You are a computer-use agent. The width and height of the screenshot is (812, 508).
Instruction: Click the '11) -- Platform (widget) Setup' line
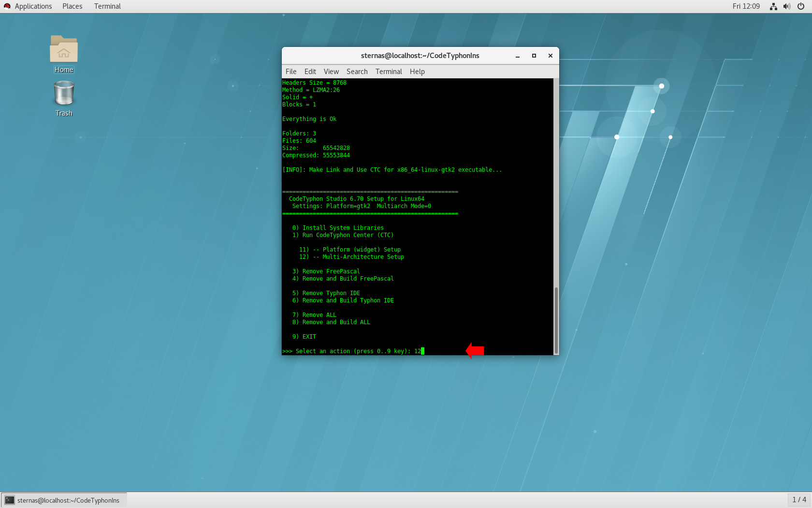(349, 250)
